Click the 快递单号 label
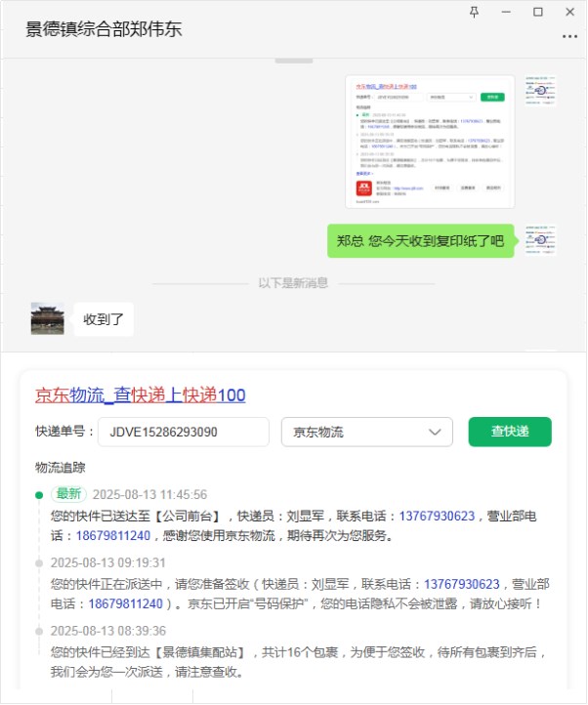 click(63, 432)
